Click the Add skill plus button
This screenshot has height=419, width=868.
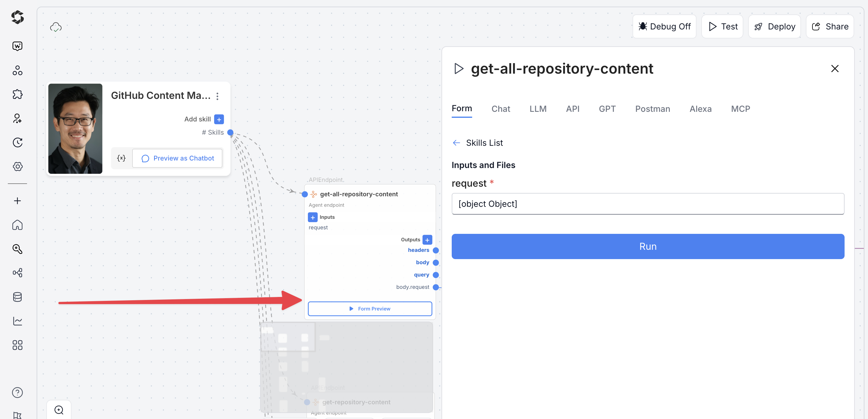219,119
